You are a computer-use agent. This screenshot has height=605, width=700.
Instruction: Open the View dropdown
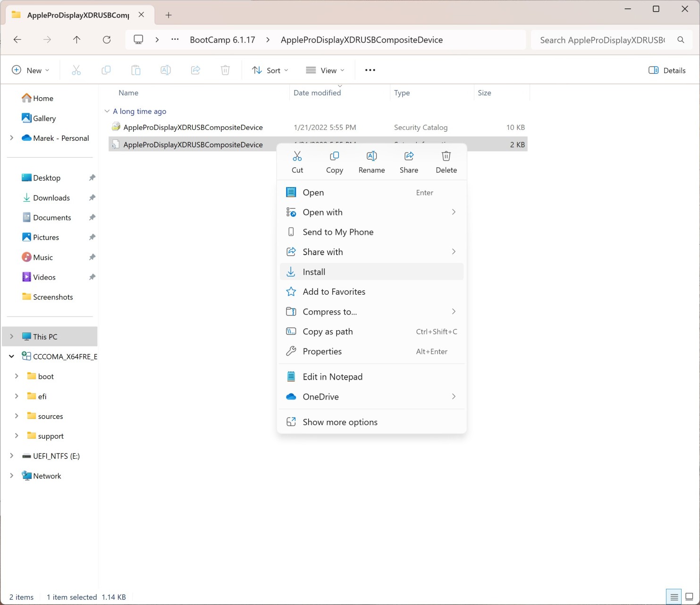(325, 70)
